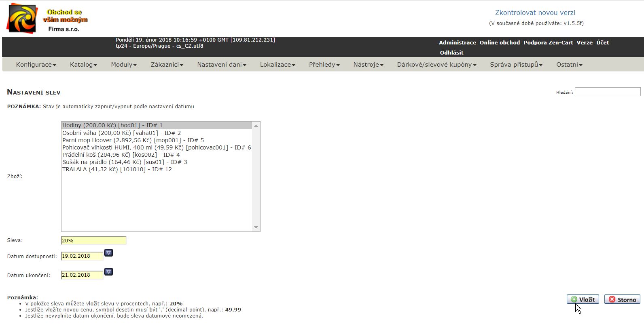Open calendar picker for Datum ukončení
This screenshot has height=326, width=644.
click(x=108, y=272)
